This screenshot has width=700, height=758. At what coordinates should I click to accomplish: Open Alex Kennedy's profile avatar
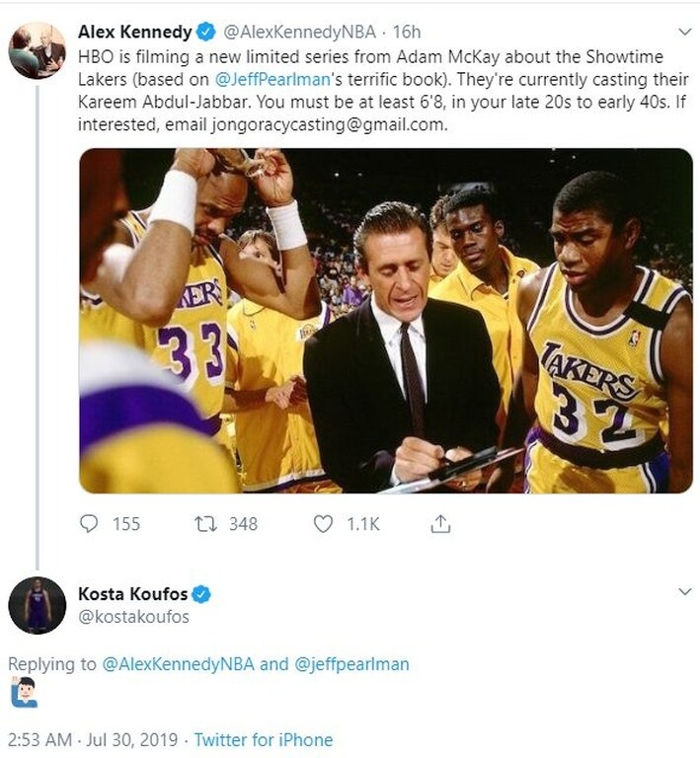click(x=37, y=50)
